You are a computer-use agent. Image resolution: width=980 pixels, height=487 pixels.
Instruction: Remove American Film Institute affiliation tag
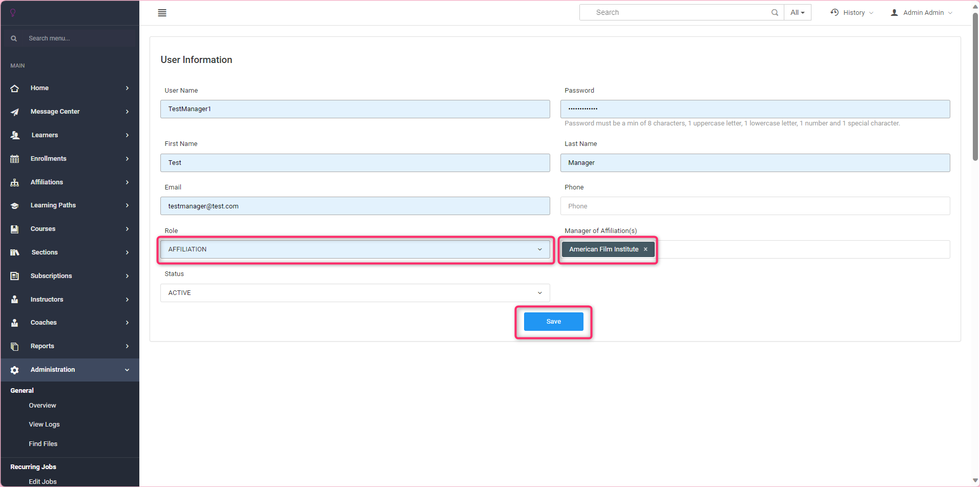point(645,249)
